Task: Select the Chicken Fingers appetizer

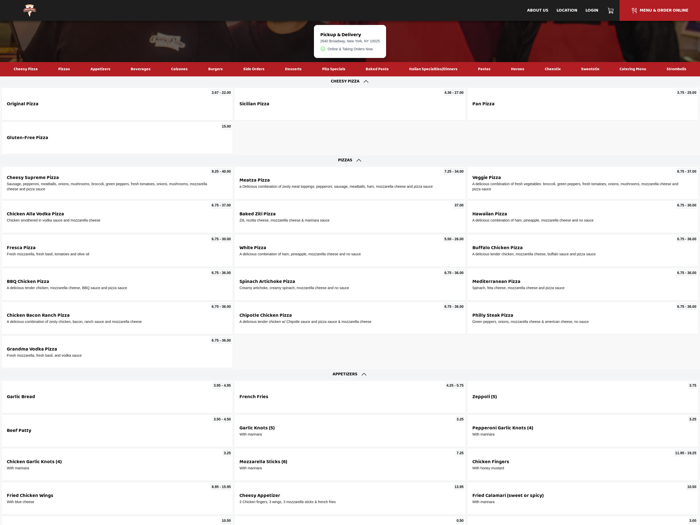Action: pos(583,465)
